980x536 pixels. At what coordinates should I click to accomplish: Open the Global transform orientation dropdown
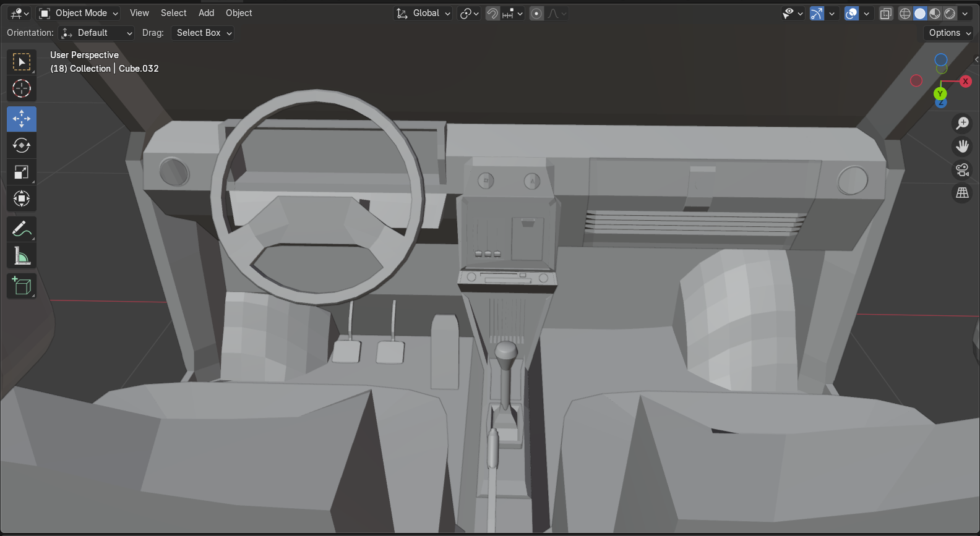pos(424,13)
